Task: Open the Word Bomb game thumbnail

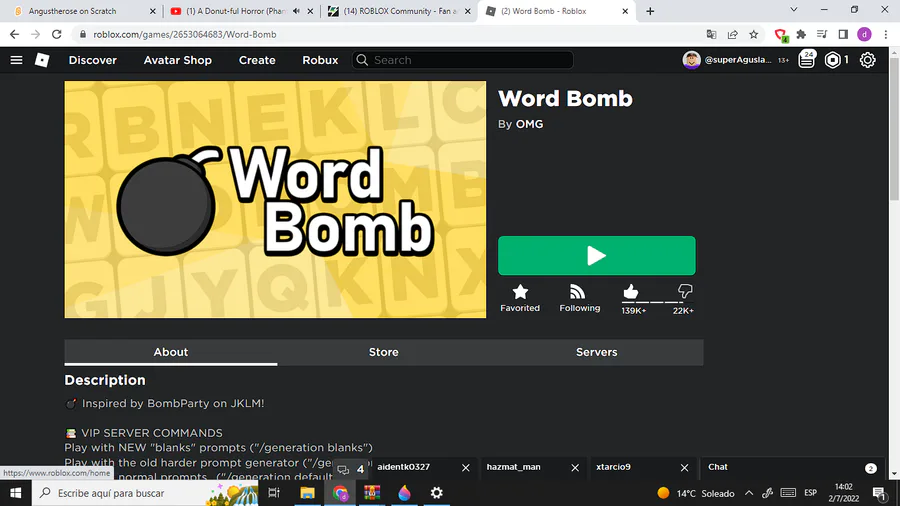Action: click(275, 199)
